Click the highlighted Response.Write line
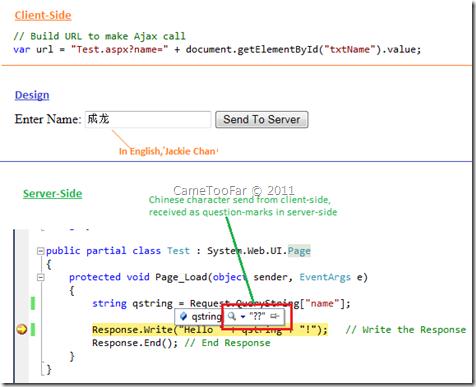Viewport: 476px width, 387px height. 210,330
